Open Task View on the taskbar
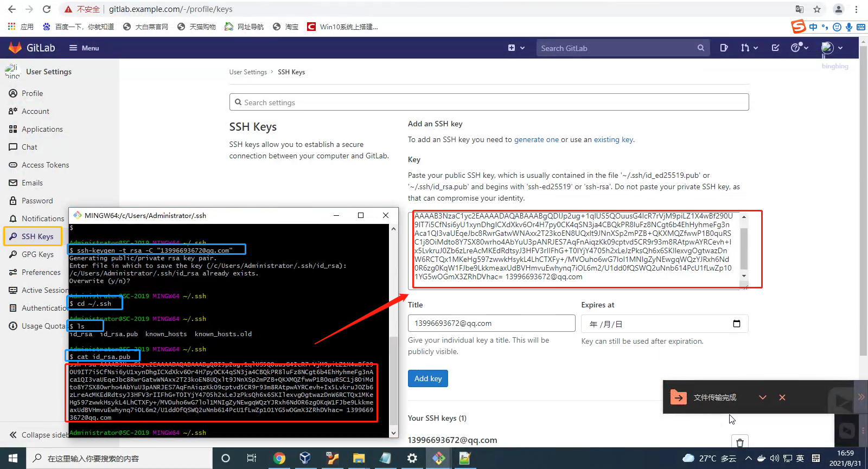 (252, 458)
